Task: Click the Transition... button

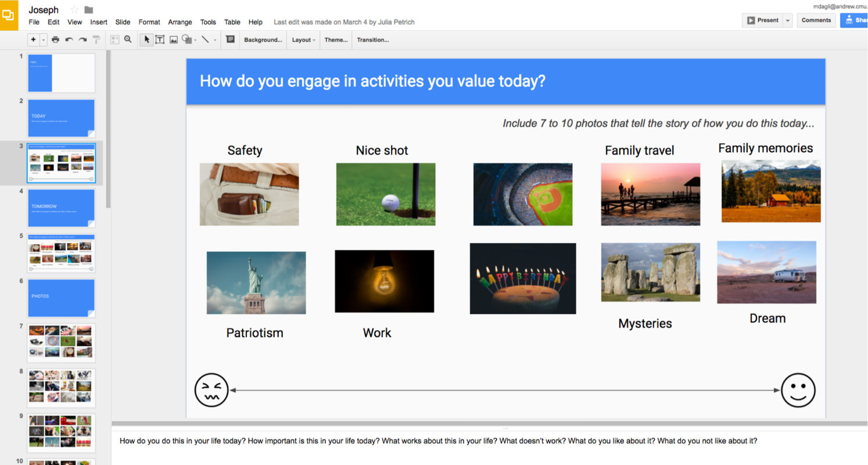Action: (373, 40)
